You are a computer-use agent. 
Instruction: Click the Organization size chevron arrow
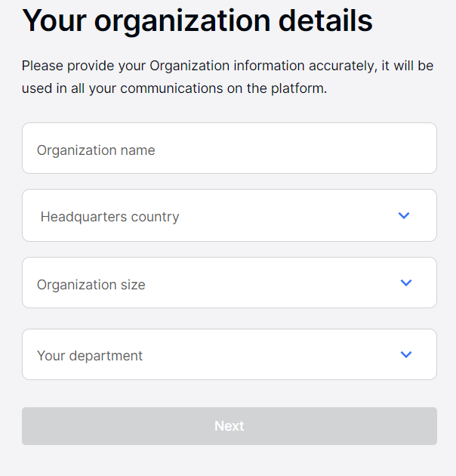point(406,283)
